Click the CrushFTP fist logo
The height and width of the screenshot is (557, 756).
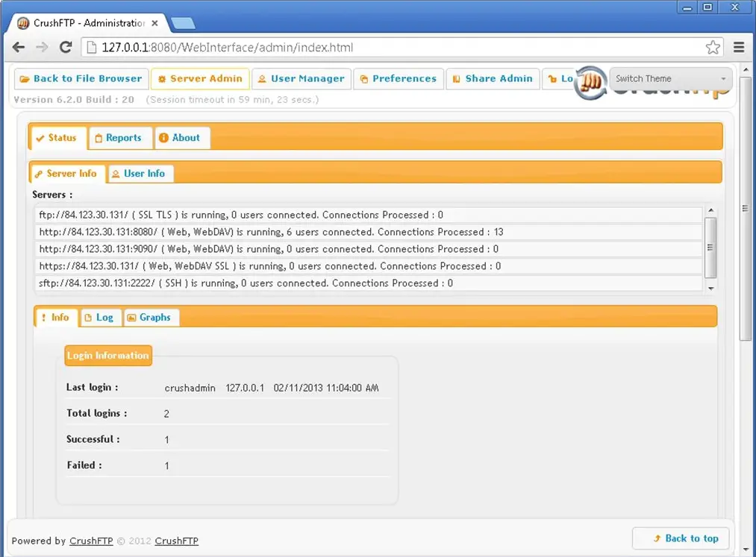[x=592, y=83]
